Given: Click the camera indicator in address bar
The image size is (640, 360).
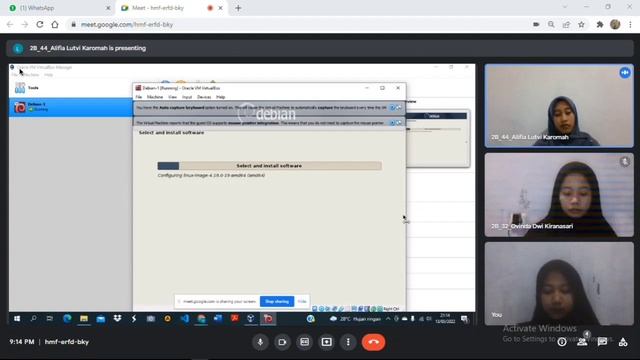Looking at the screenshot, I should tap(536, 24).
